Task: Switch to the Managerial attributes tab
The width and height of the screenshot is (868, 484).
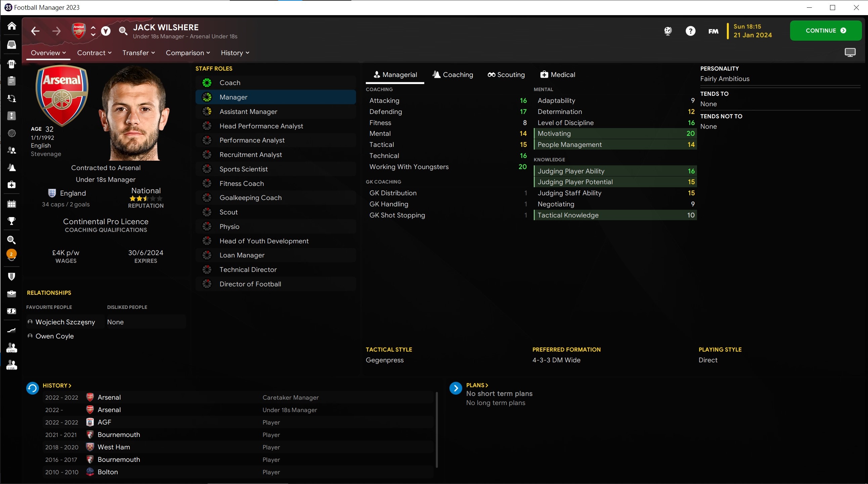Action: pos(395,75)
